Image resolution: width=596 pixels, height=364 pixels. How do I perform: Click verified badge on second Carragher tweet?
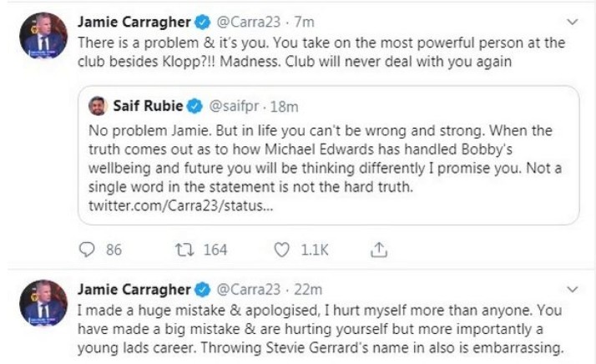point(202,290)
